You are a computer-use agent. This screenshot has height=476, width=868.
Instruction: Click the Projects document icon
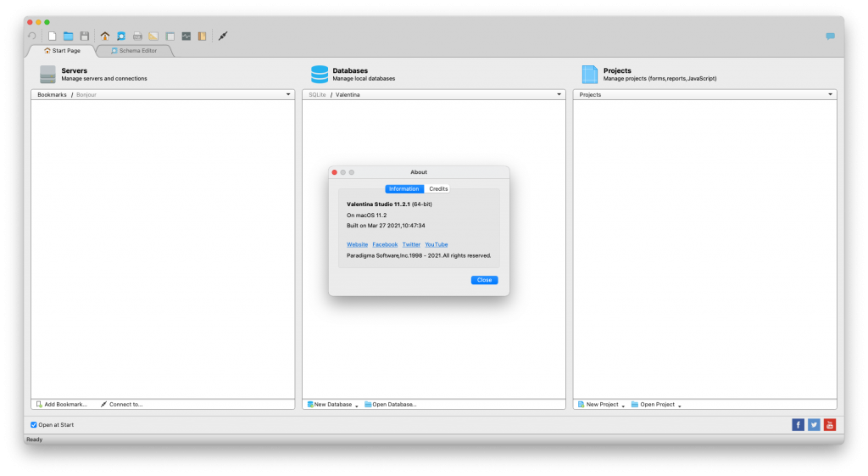(590, 75)
